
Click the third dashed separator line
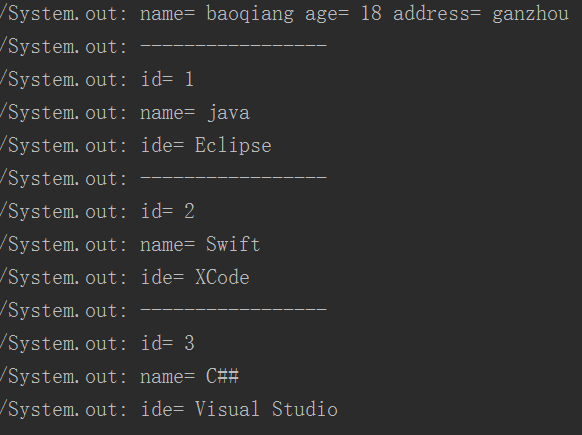tap(163, 310)
